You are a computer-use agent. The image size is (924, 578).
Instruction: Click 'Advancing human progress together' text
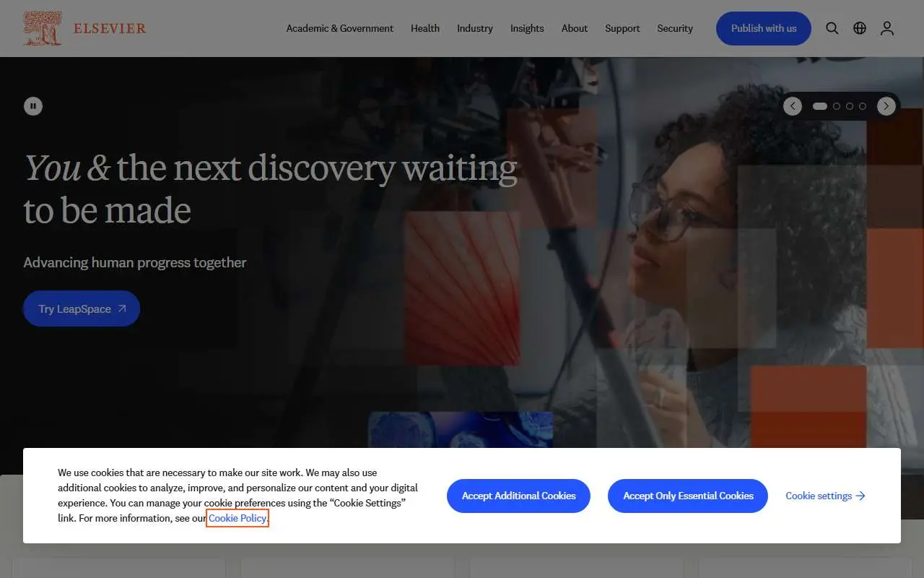(135, 262)
